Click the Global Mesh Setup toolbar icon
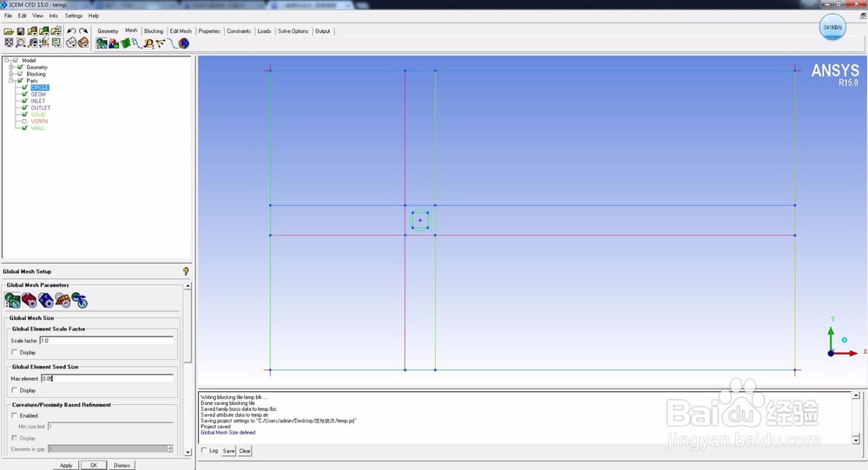This screenshot has width=868, height=470. pyautogui.click(x=102, y=43)
